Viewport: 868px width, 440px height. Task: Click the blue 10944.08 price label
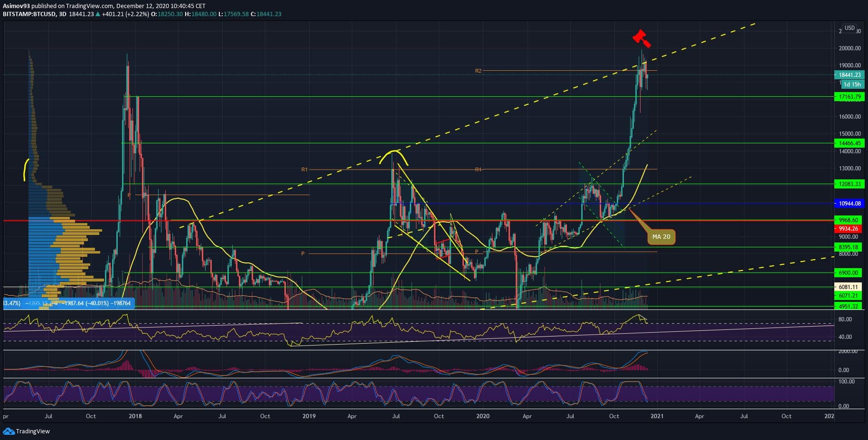tap(849, 204)
